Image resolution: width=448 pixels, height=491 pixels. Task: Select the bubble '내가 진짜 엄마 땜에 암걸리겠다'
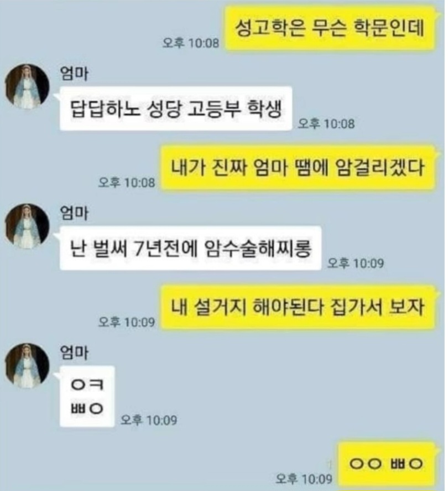click(298, 168)
